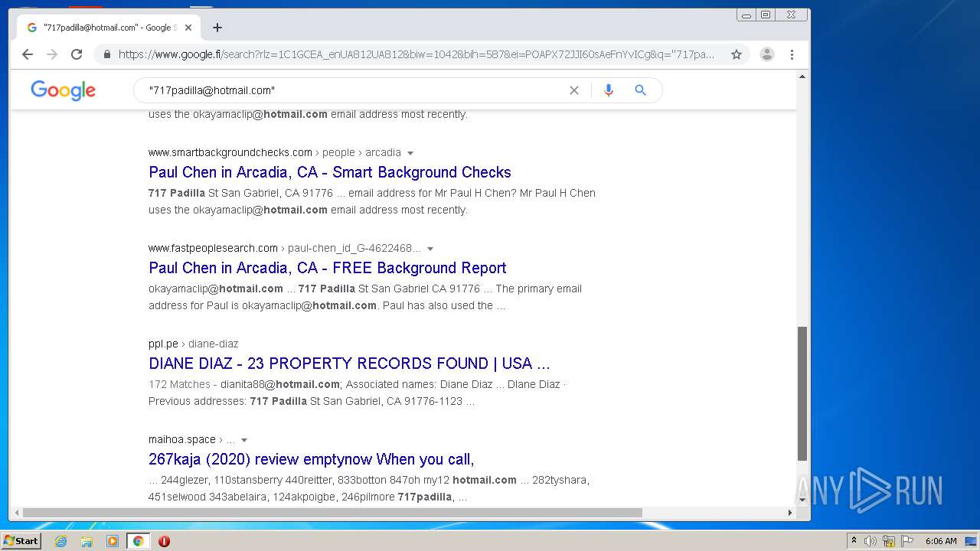Go to the Google homepage logo
980x551 pixels.
[x=64, y=90]
